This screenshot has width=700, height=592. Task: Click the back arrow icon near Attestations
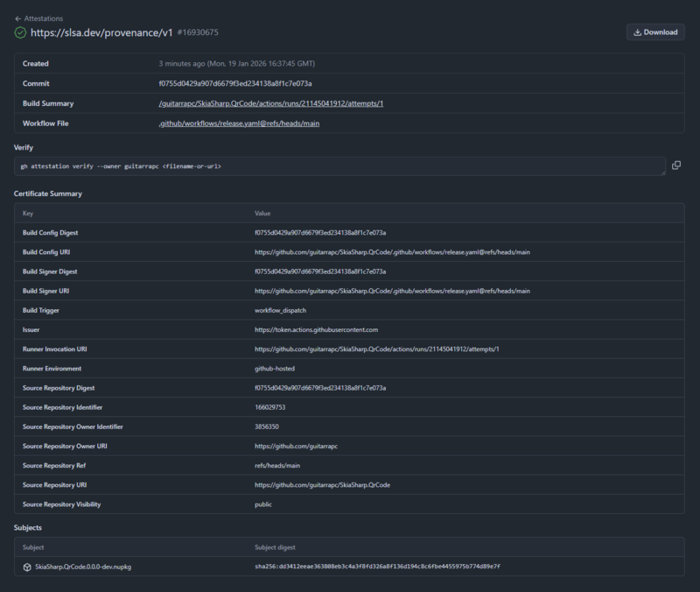tap(17, 18)
